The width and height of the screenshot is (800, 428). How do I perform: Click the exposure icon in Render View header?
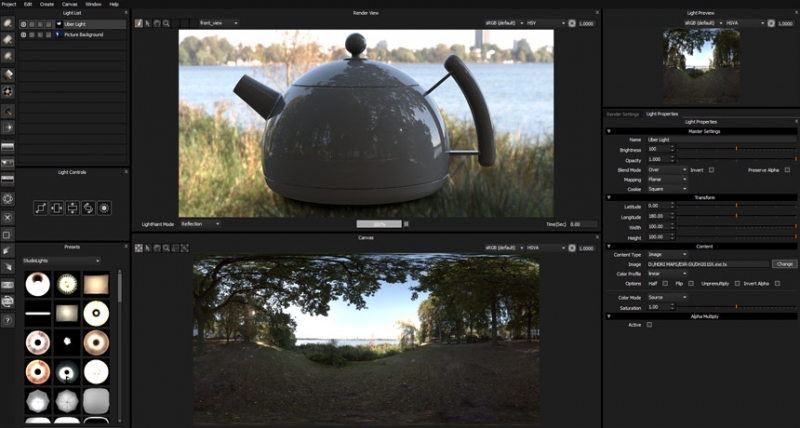coord(572,23)
